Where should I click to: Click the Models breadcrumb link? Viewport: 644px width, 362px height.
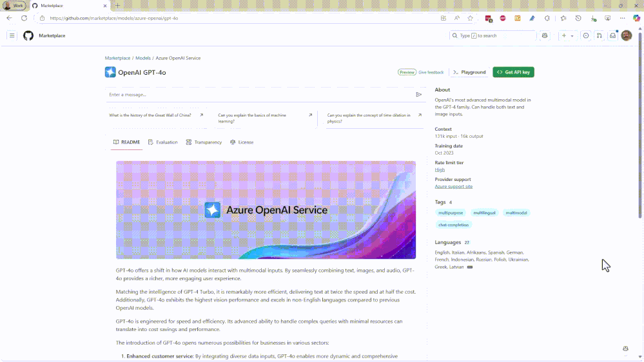[x=143, y=58]
